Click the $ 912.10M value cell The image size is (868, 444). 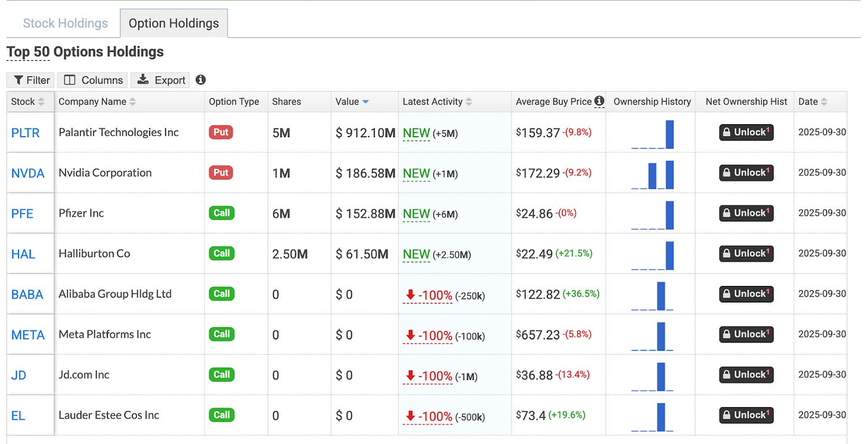click(x=365, y=132)
